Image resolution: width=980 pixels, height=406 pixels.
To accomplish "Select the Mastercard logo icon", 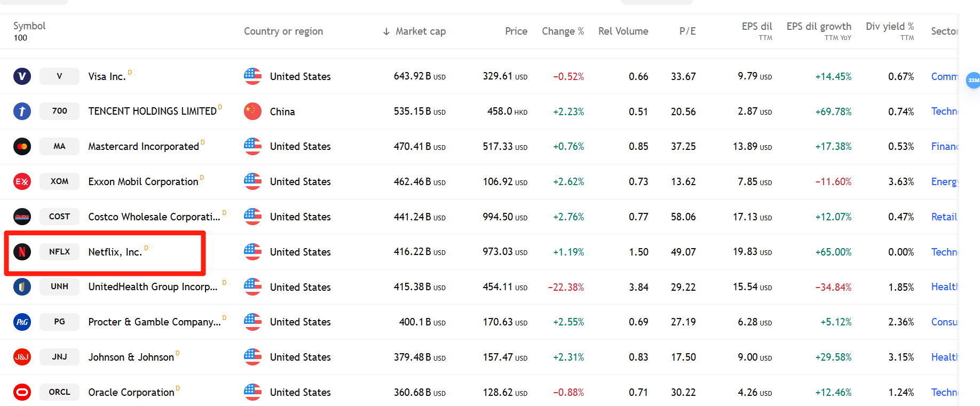I will click(x=22, y=146).
